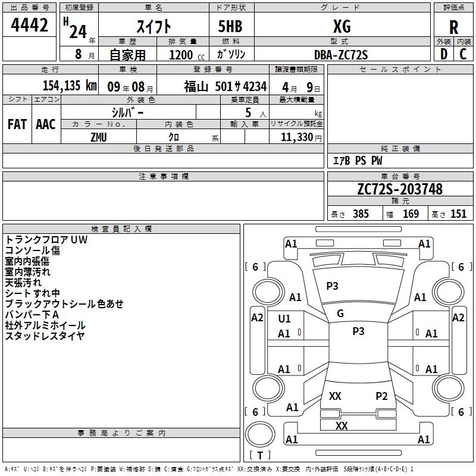The width and height of the screenshot is (476, 476).
Task: Click the P3 mark on the car roof
Action: (x=358, y=331)
